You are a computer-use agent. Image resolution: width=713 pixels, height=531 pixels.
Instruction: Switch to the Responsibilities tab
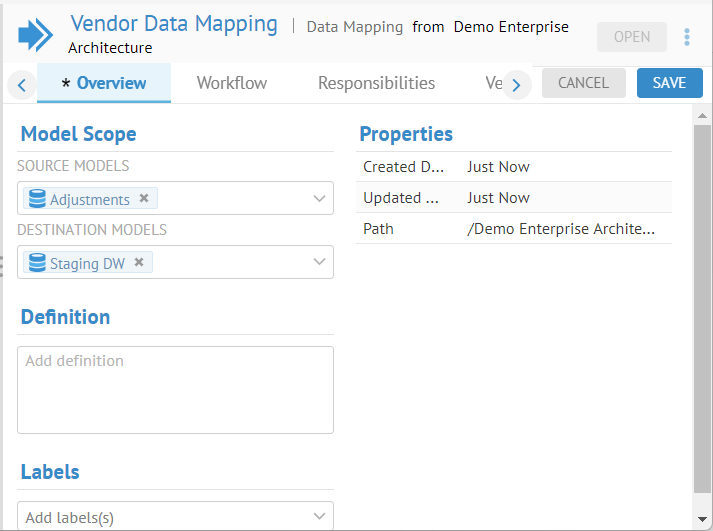point(376,83)
